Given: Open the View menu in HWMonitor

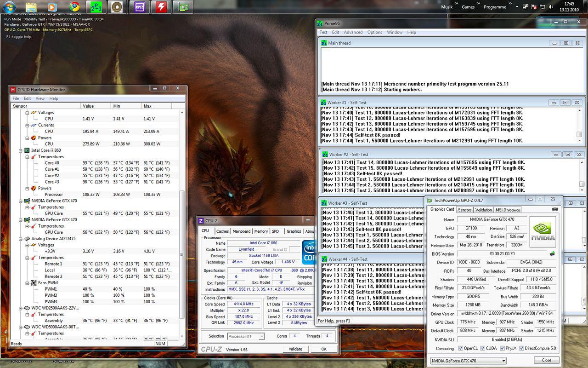Looking at the screenshot, I should click(x=40, y=98).
